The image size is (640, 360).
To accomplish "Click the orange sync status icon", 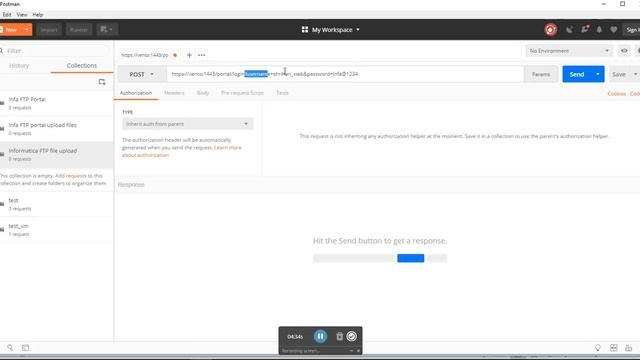I will point(550,29).
